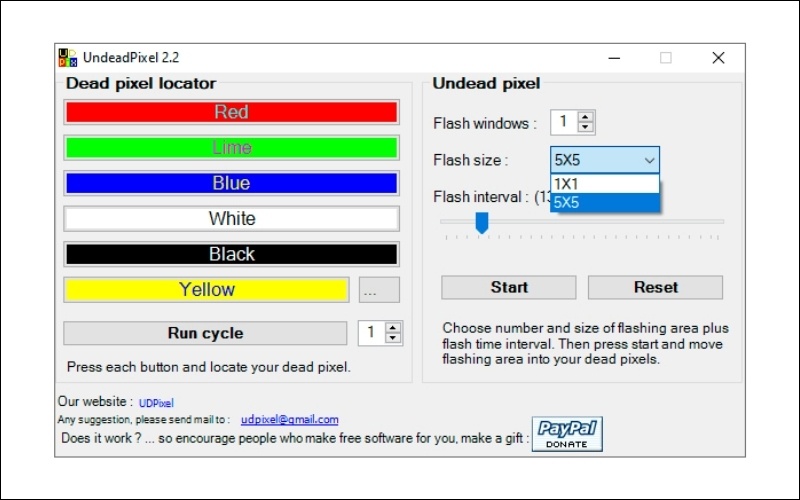The image size is (800, 500).
Task: Display the Blue test screen
Action: click(231, 183)
